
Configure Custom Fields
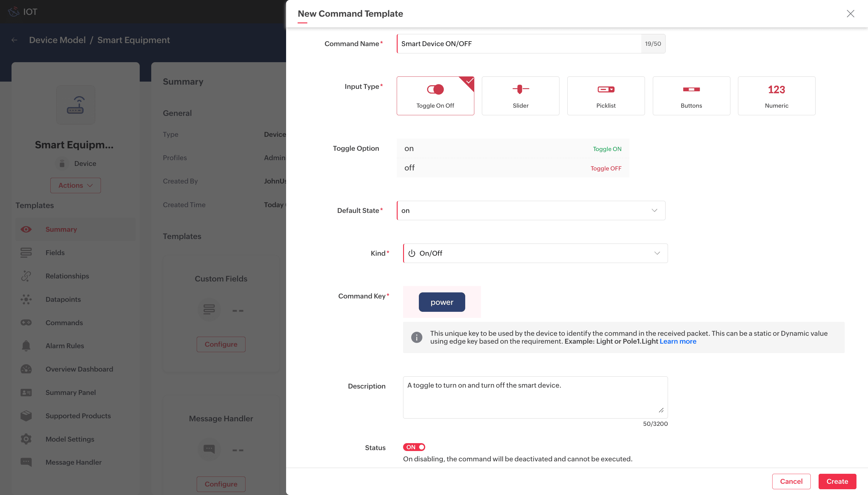tap(221, 344)
